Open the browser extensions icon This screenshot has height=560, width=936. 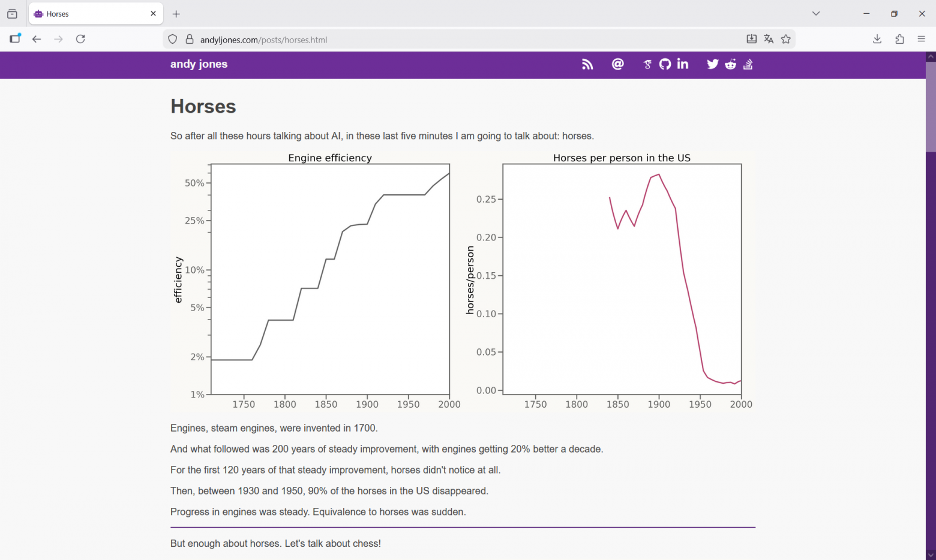pos(899,39)
